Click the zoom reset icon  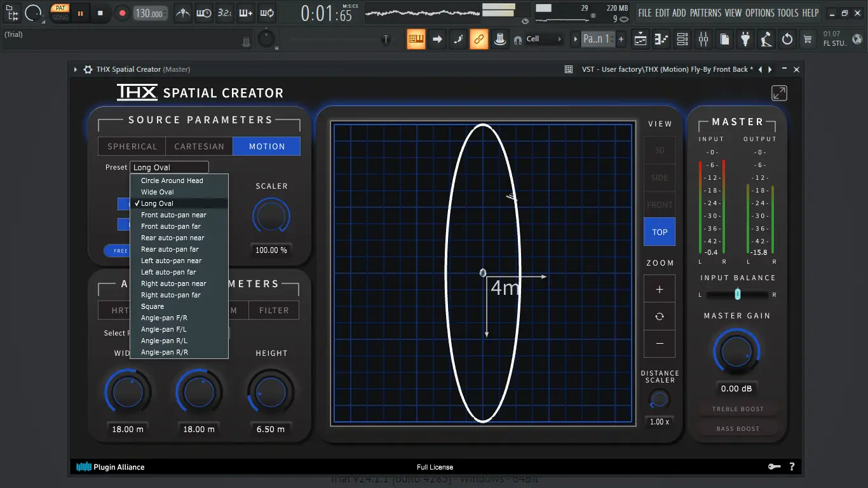[660, 316]
